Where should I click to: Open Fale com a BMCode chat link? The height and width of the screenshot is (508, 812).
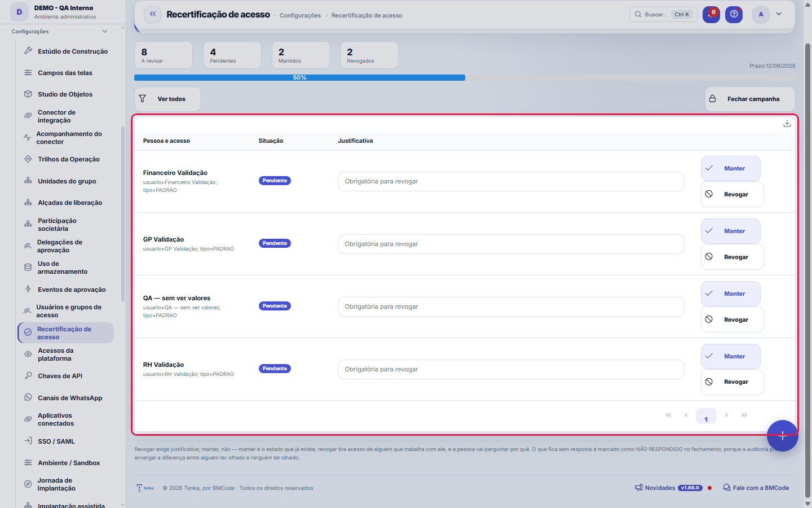pos(756,488)
